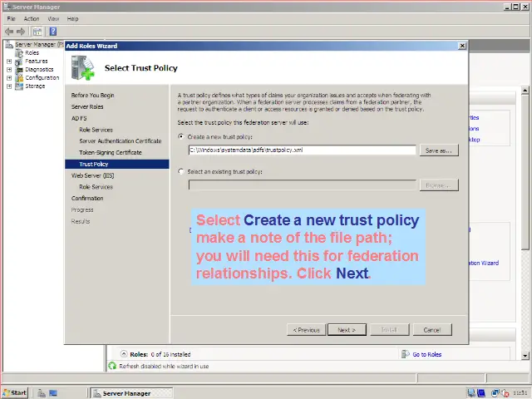Expand the Diagnostics tree node
The width and height of the screenshot is (532, 399).
click(9, 70)
